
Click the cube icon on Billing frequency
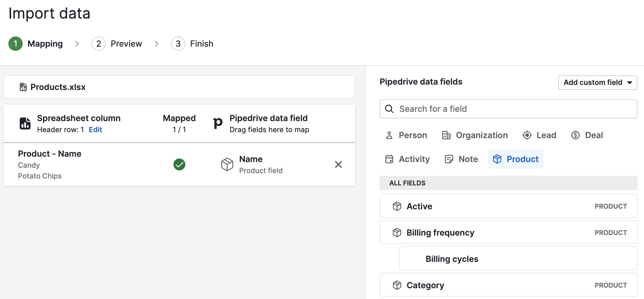pyautogui.click(x=397, y=233)
